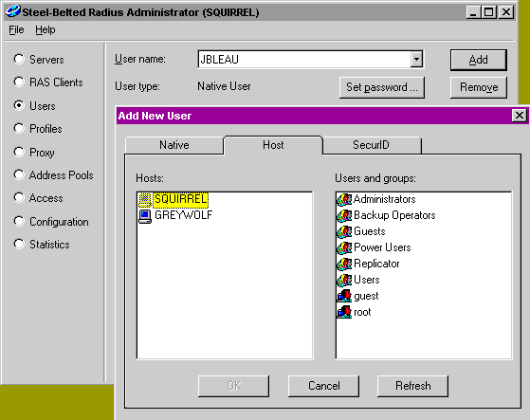The width and height of the screenshot is (530, 420).
Task: Open the File menu
Action: click(x=16, y=29)
